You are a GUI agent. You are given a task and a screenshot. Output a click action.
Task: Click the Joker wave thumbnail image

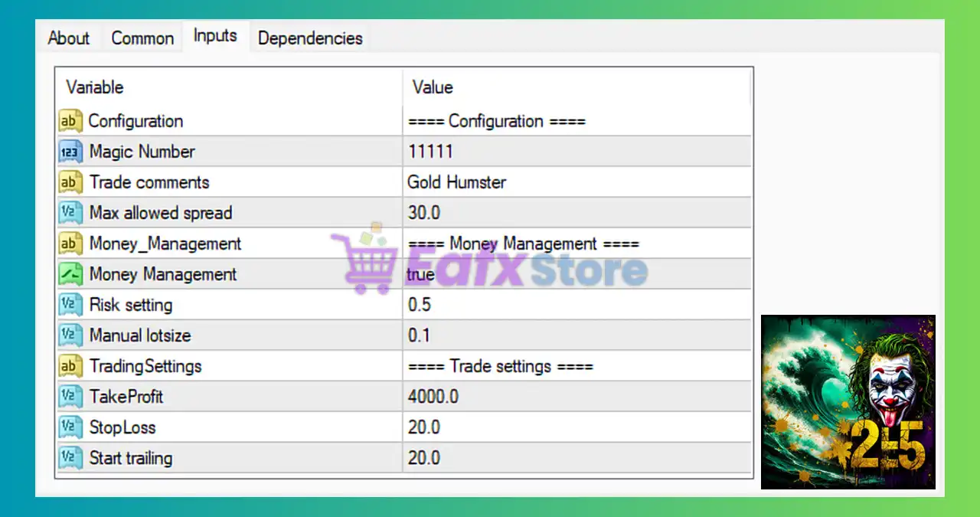point(848,401)
